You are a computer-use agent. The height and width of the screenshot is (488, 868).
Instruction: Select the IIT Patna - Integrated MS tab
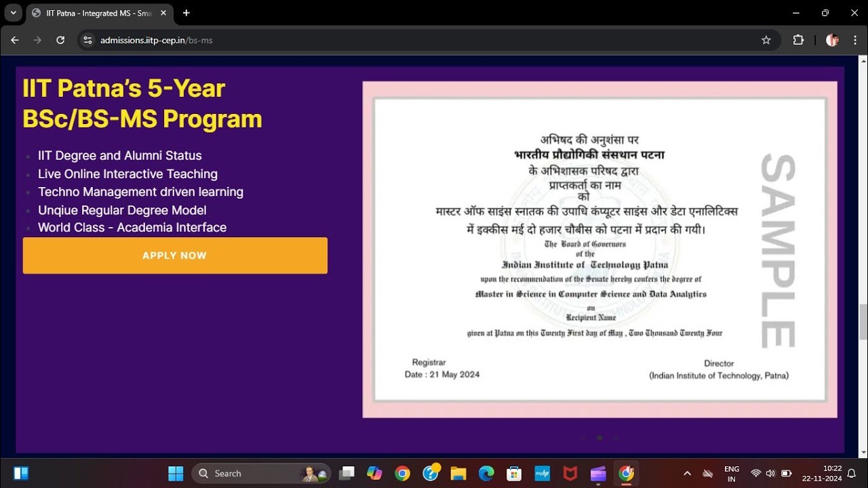[x=99, y=13]
